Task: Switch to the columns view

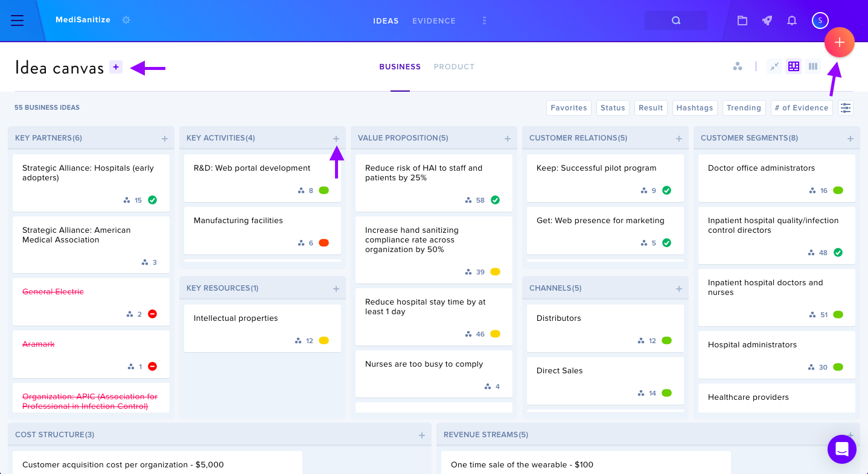Action: tap(813, 66)
